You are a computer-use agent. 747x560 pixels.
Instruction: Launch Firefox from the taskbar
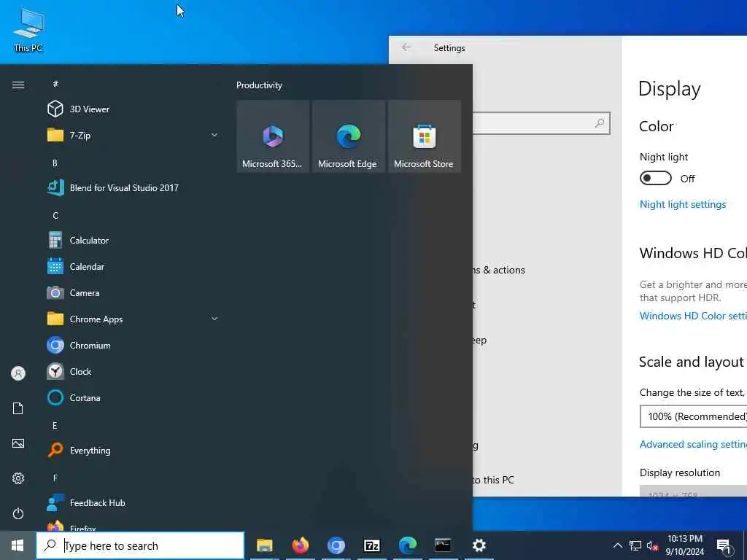coord(300,545)
